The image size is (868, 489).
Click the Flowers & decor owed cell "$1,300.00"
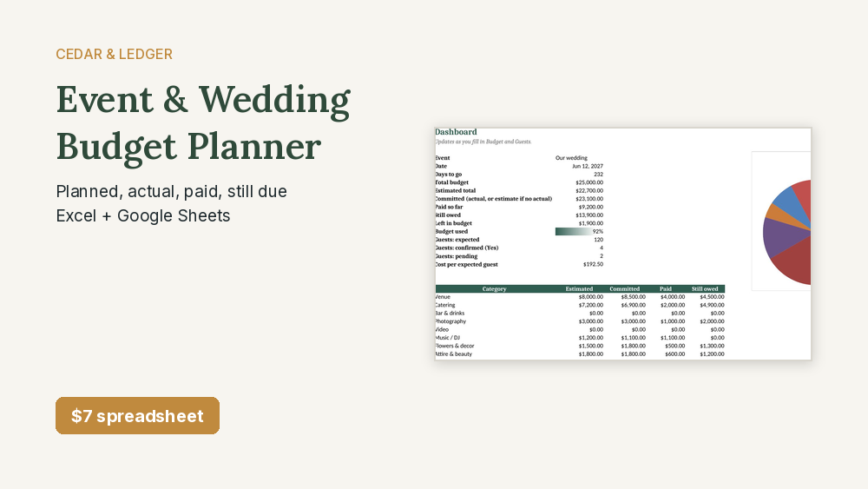click(712, 346)
